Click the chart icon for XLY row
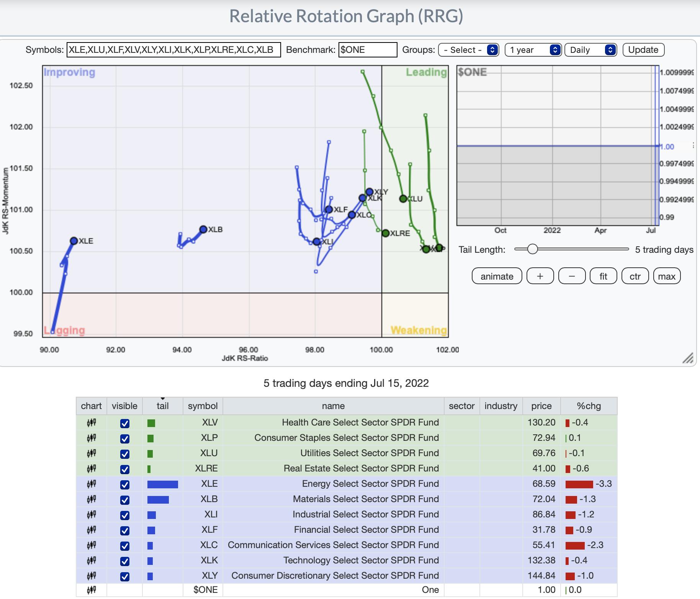 pos(91,576)
